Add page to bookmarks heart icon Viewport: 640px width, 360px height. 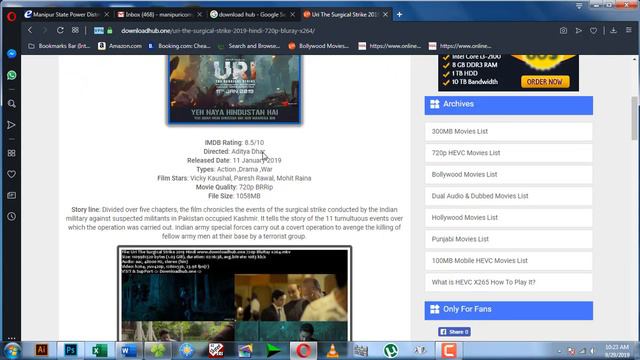[x=593, y=31]
